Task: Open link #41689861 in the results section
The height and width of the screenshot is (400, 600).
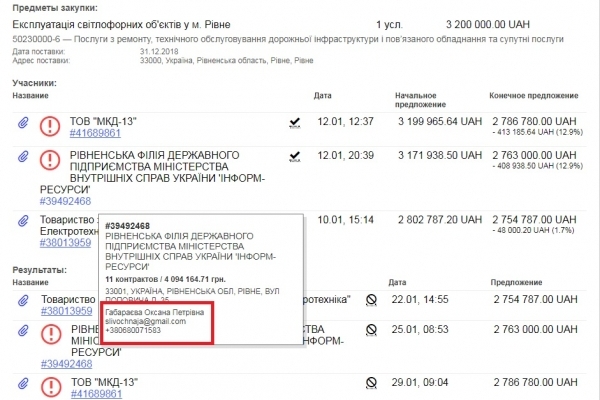Action: pyautogui.click(x=95, y=393)
